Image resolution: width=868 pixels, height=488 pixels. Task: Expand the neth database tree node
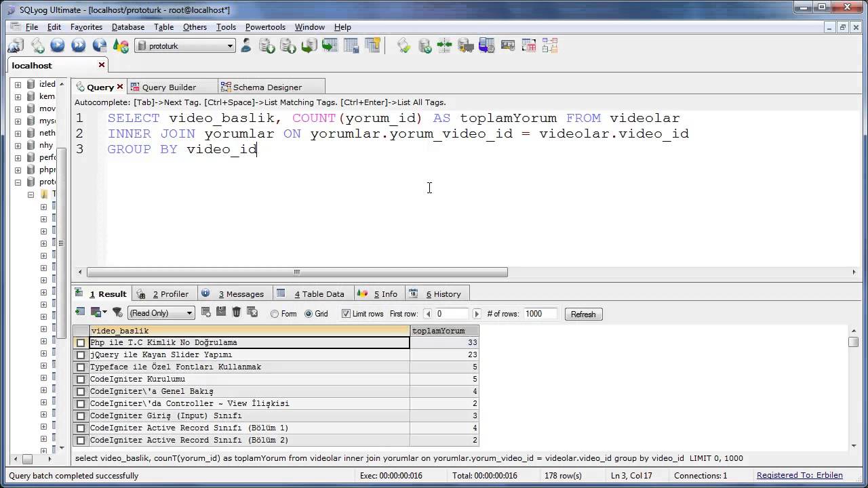[x=18, y=134]
